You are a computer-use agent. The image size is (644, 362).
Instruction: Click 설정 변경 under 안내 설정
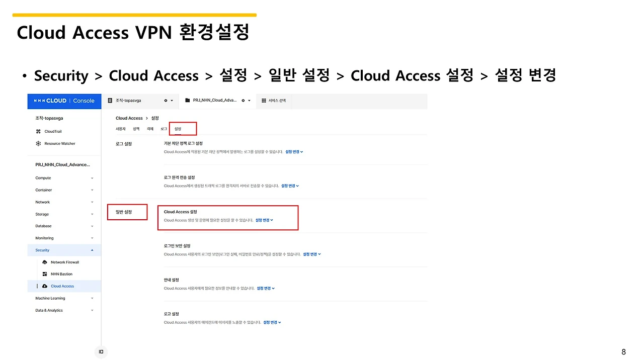[x=266, y=289]
